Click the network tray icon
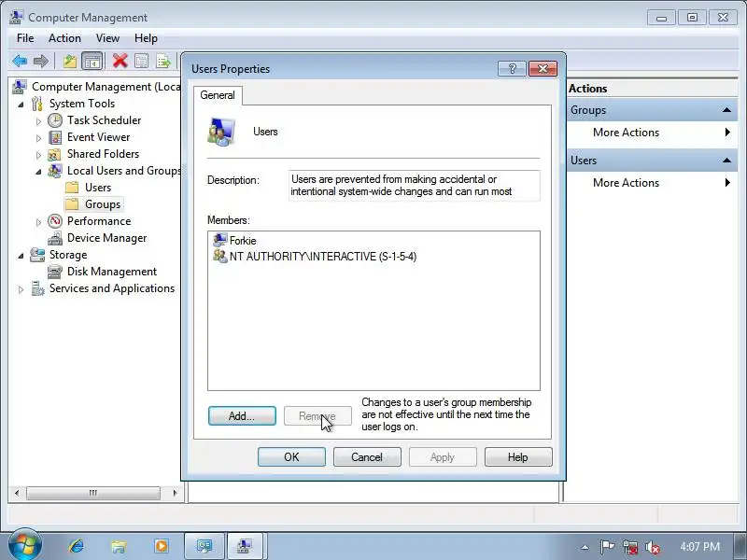 click(x=629, y=547)
